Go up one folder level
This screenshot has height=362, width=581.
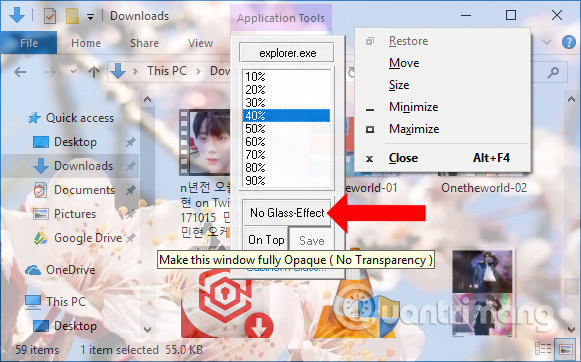pos(94,72)
